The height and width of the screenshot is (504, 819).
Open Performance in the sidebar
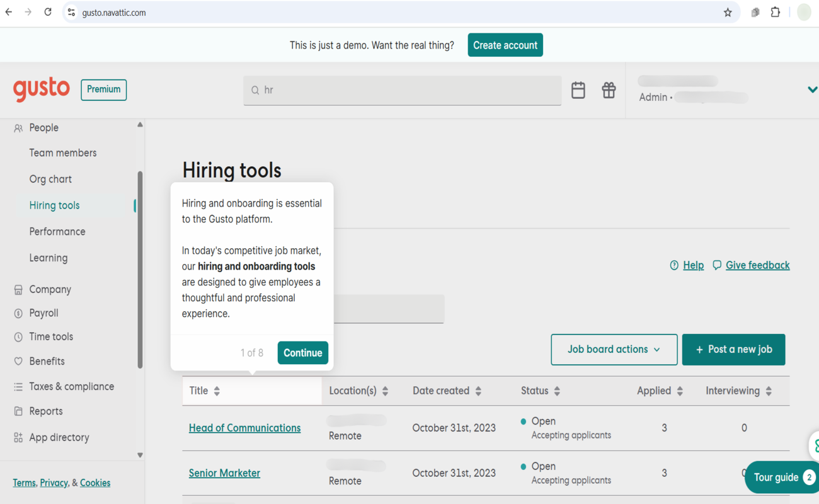[x=57, y=232]
